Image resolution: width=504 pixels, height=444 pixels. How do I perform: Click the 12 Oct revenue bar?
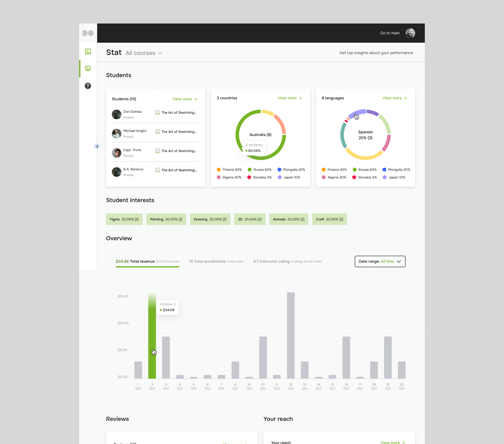[x=290, y=335]
